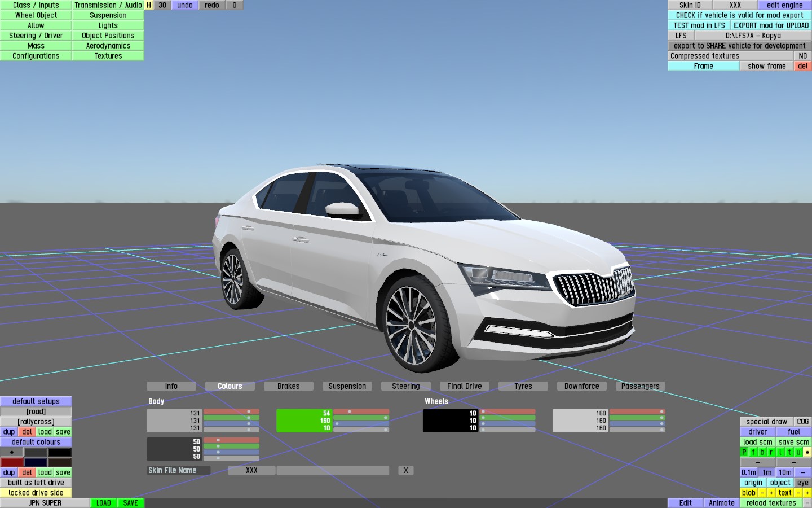The width and height of the screenshot is (812, 508).
Task: Toggle the t view button
Action: coord(789,452)
